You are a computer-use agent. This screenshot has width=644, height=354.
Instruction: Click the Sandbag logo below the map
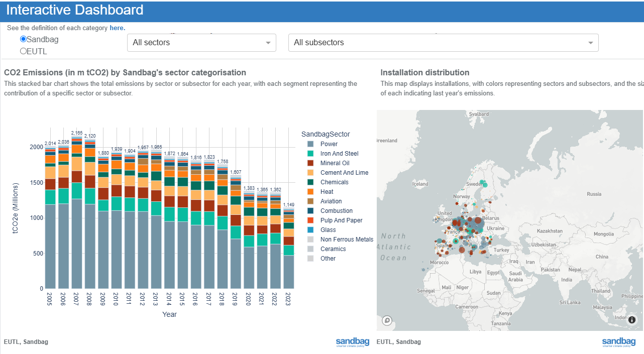coord(618,342)
